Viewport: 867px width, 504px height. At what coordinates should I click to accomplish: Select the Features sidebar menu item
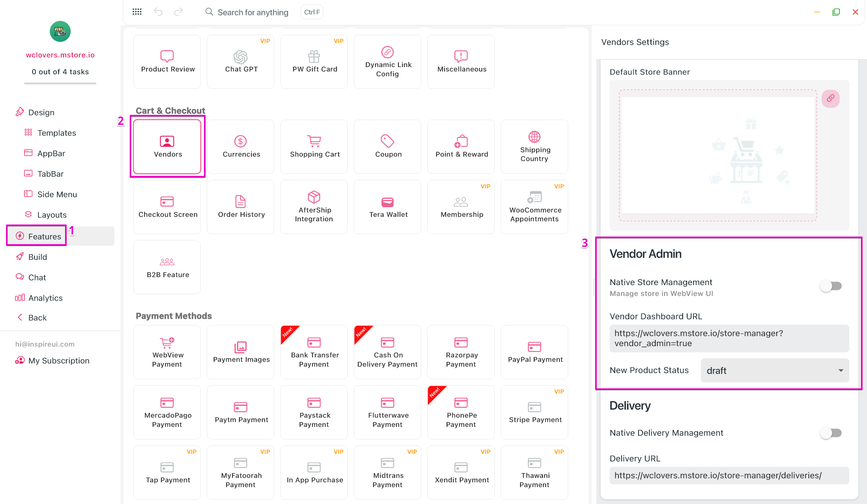44,236
